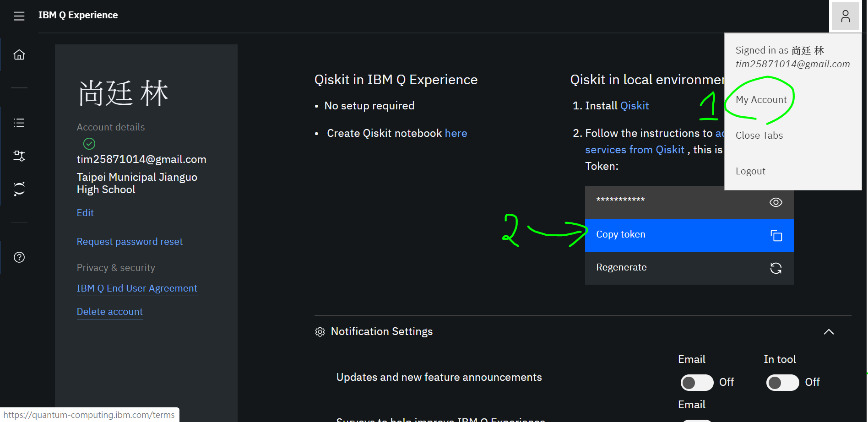
Task: Click the copy icon on Copy token
Action: tap(776, 236)
